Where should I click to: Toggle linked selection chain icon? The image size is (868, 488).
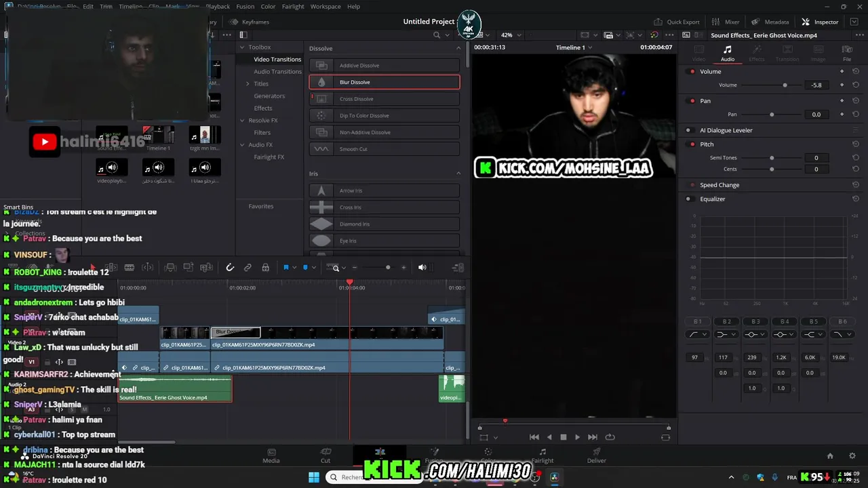click(x=248, y=268)
